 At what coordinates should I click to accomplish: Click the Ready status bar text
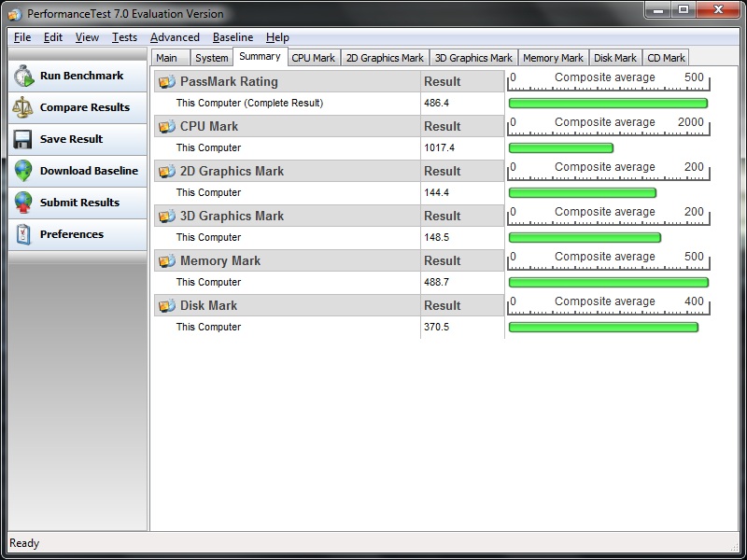(x=24, y=543)
